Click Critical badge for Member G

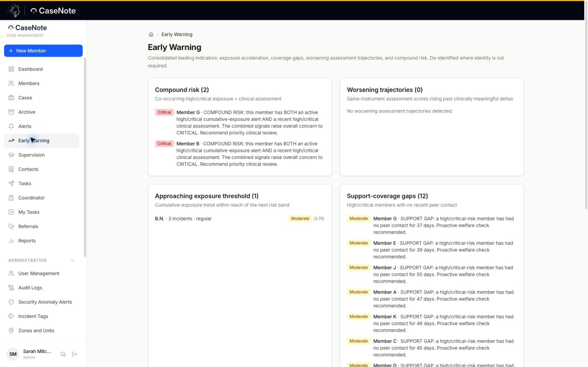pos(164,112)
